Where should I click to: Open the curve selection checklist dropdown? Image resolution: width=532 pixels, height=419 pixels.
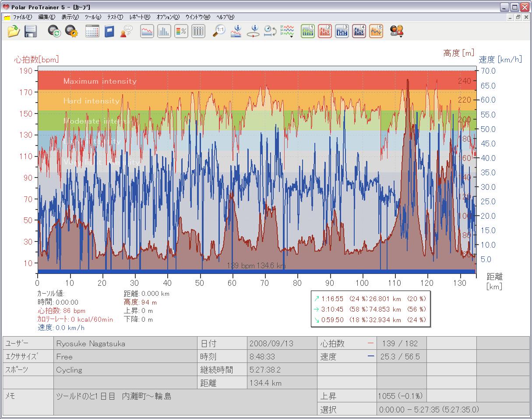[287, 31]
